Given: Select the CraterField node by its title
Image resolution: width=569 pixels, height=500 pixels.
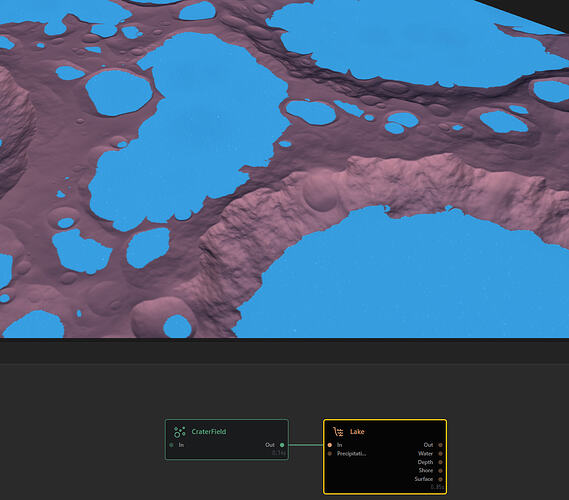Looking at the screenshot, I should [209, 432].
